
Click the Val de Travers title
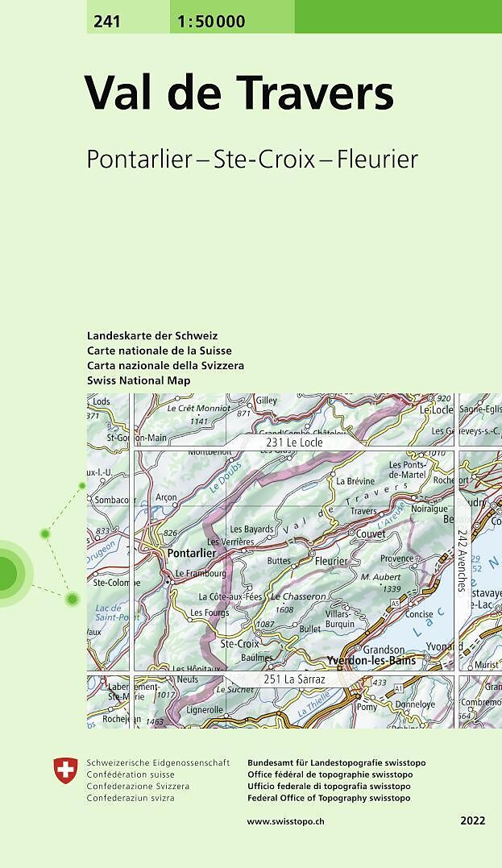tap(239, 93)
